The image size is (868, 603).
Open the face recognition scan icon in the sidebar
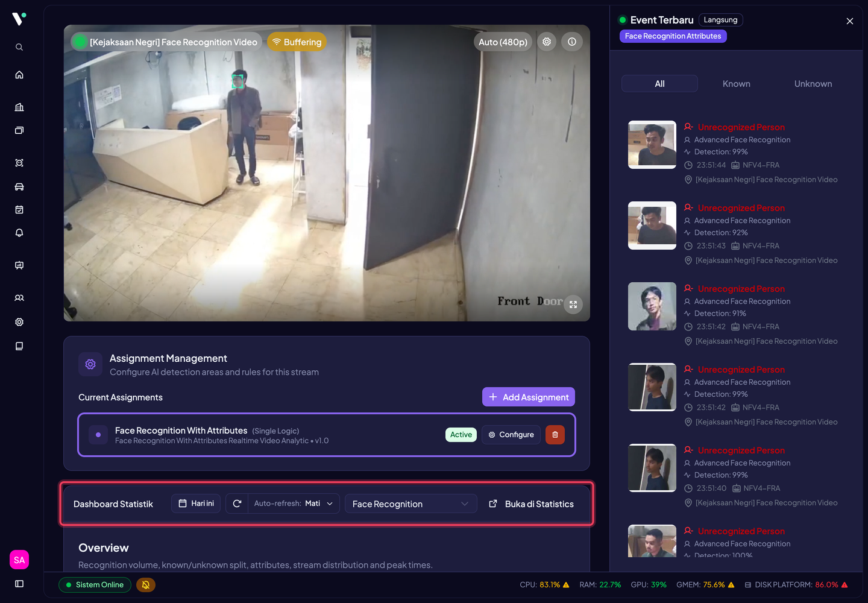(19, 163)
